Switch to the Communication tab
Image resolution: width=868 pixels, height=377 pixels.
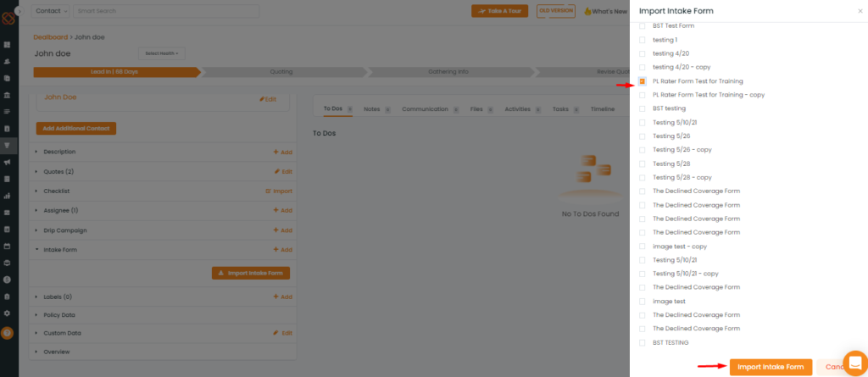tap(425, 109)
